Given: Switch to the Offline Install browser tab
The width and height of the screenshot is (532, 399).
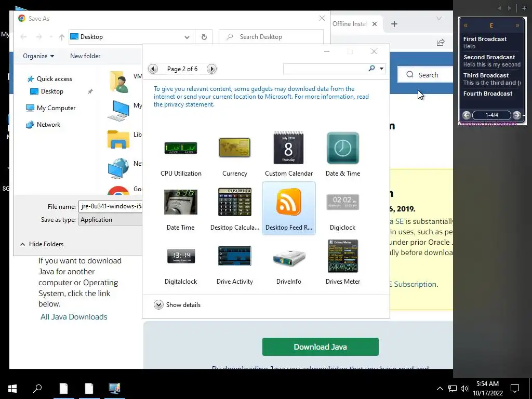Looking at the screenshot, I should pyautogui.click(x=350, y=24).
